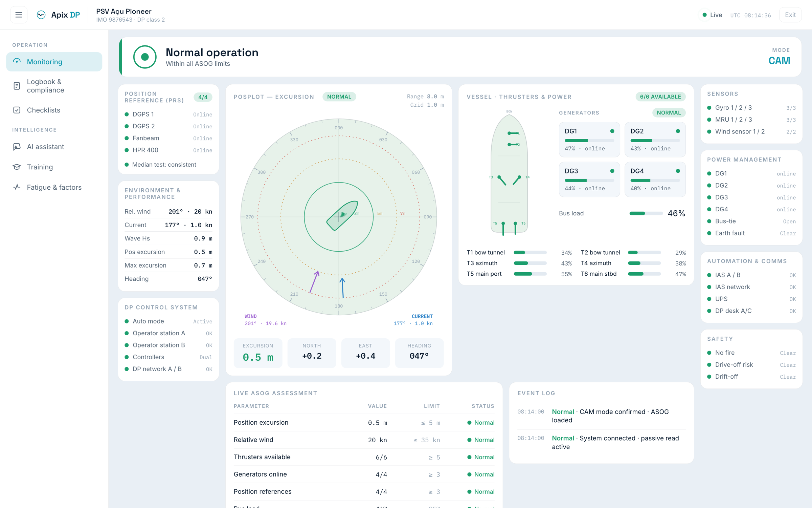
Task: Click the HPR 400 reference row
Action: click(168, 150)
